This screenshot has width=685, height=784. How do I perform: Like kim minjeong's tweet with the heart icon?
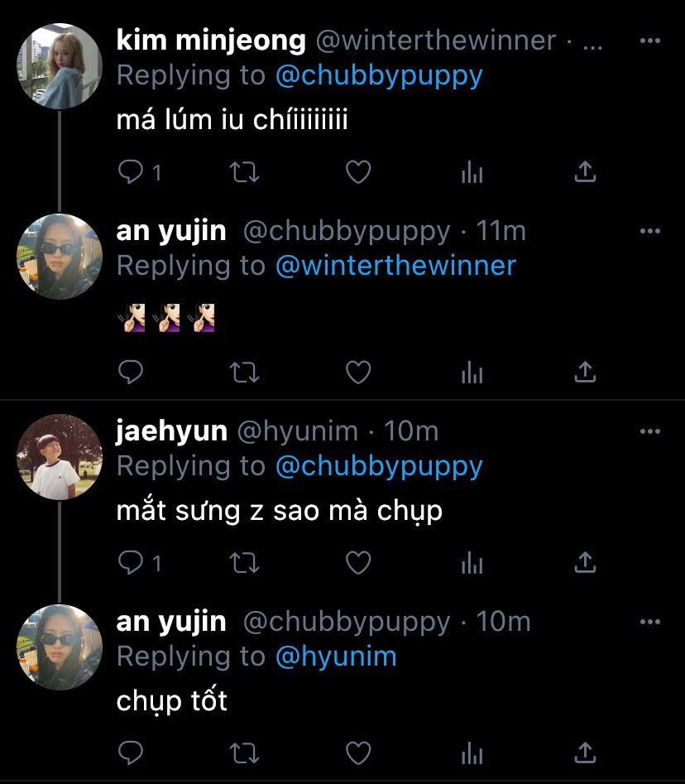358,172
